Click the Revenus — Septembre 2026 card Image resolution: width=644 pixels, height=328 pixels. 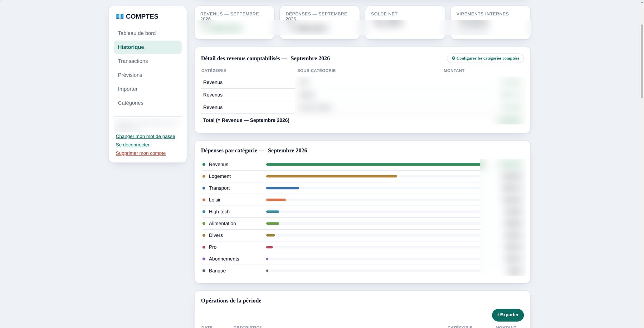pyautogui.click(x=234, y=23)
